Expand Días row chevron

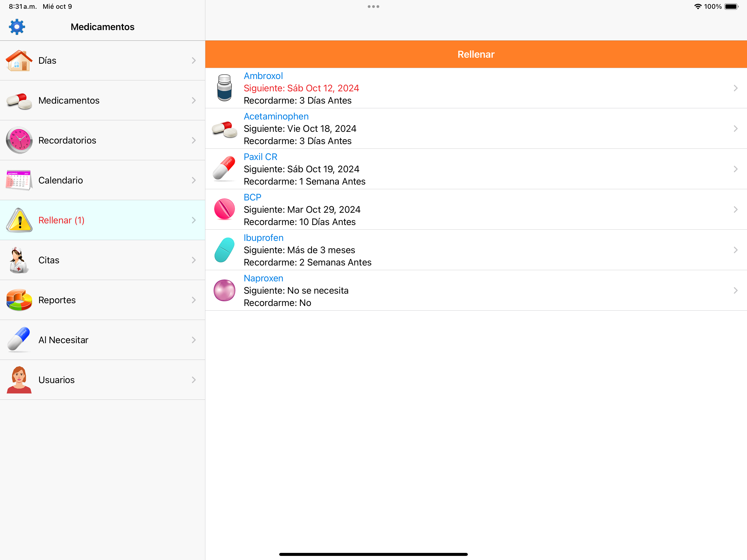194,60
